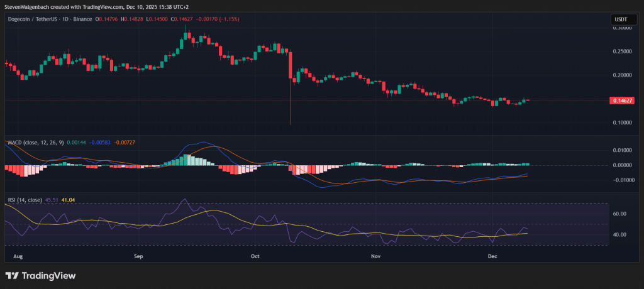The width and height of the screenshot is (644, 289).
Task: Click the 60.00 RSI axis label
Action: click(619, 214)
